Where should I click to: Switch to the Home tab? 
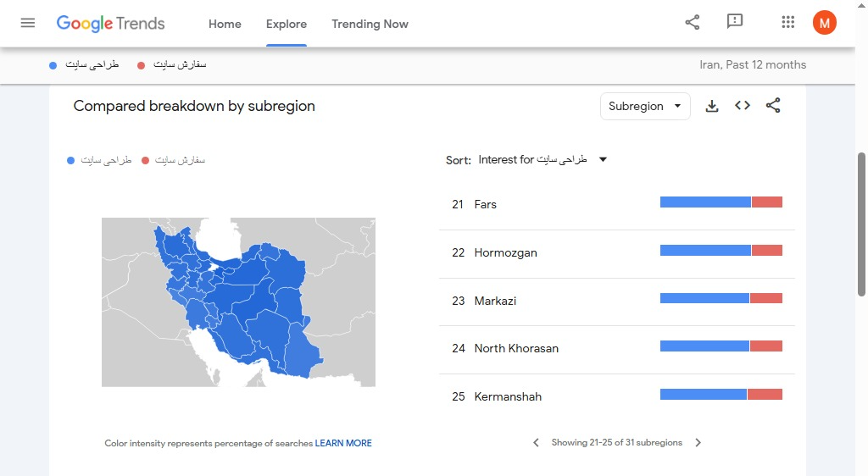point(225,24)
